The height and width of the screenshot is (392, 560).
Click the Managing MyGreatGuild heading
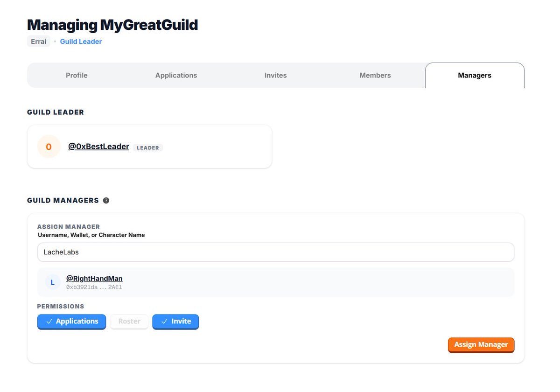(112, 25)
